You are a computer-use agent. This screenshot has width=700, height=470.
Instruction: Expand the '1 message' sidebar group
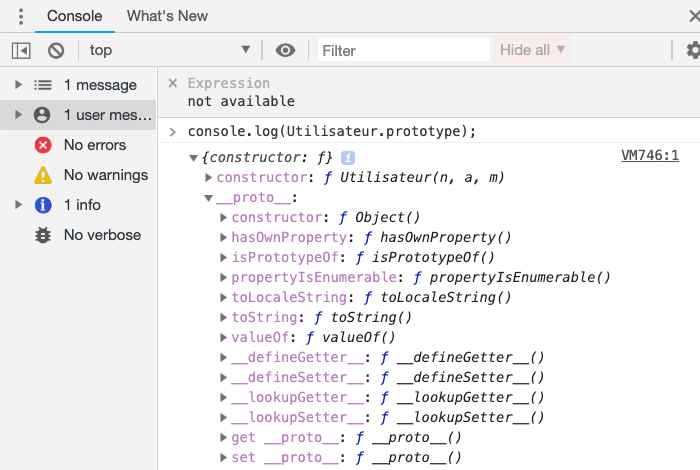19,85
